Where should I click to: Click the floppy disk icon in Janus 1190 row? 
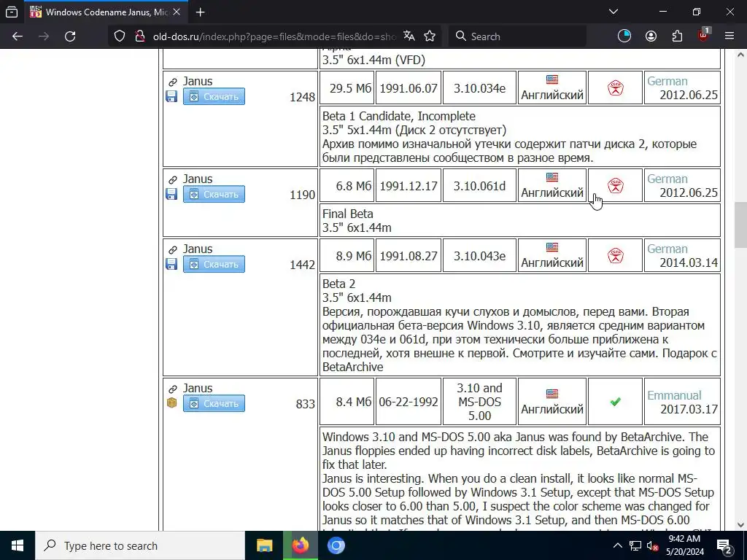(171, 194)
